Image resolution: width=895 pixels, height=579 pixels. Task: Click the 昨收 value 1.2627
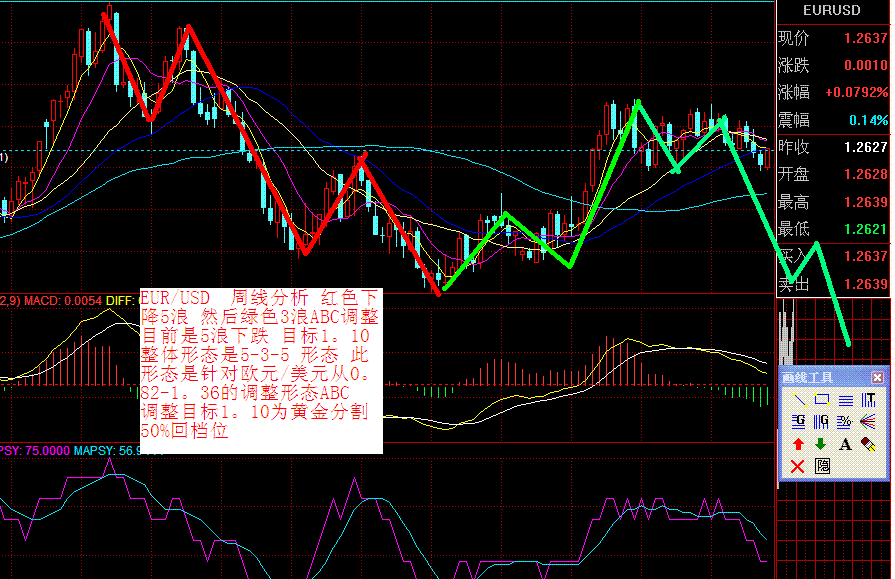point(866,147)
